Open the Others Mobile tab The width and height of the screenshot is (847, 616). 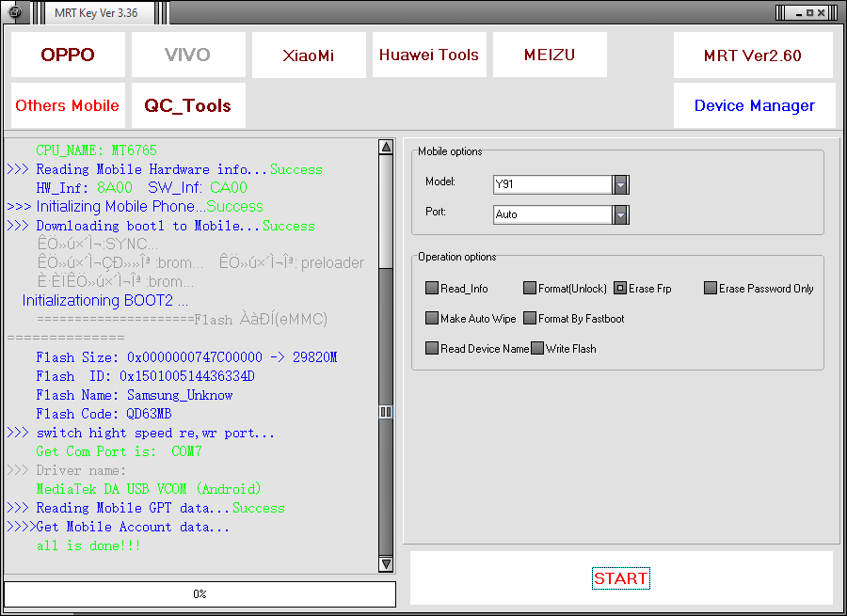click(x=68, y=105)
